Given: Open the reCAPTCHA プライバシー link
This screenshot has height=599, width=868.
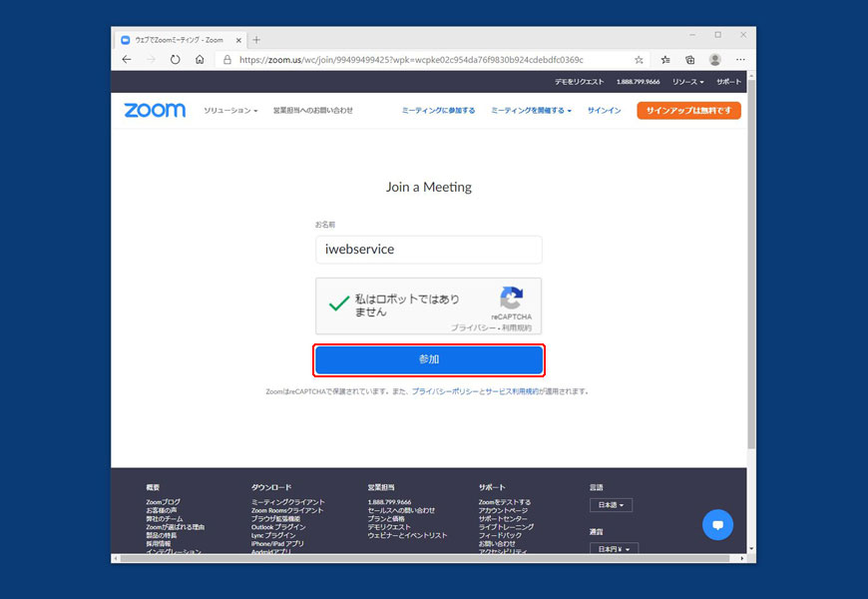Looking at the screenshot, I should [473, 327].
